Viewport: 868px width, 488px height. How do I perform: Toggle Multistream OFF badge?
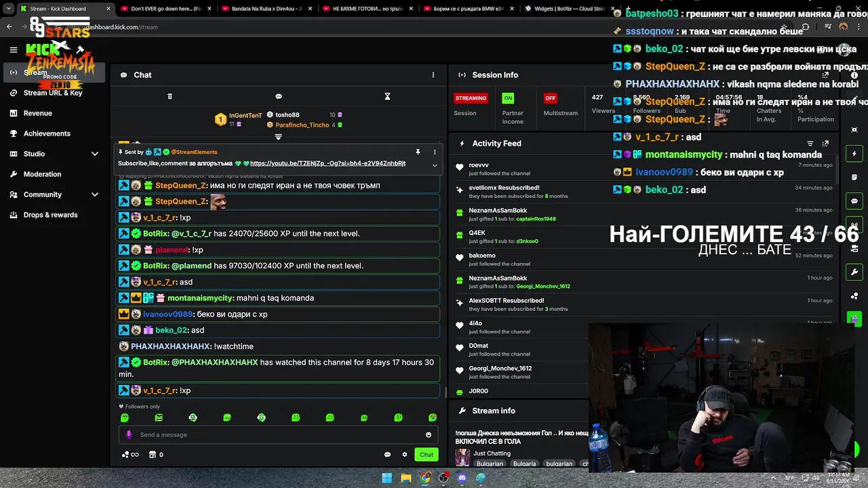pos(551,98)
